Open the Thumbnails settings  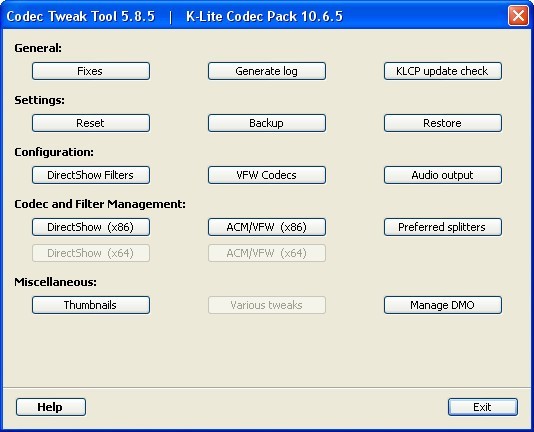(x=91, y=305)
